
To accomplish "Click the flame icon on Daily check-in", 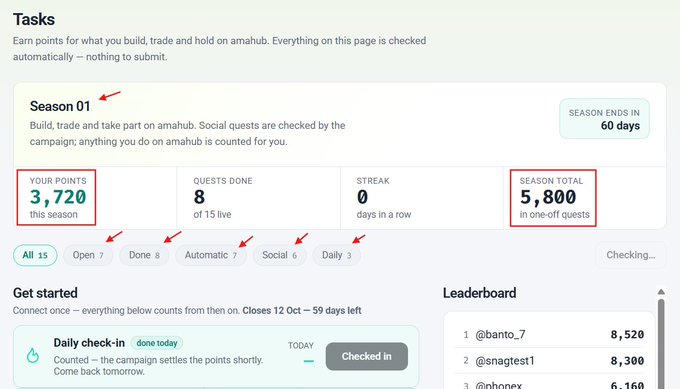I will click(33, 356).
